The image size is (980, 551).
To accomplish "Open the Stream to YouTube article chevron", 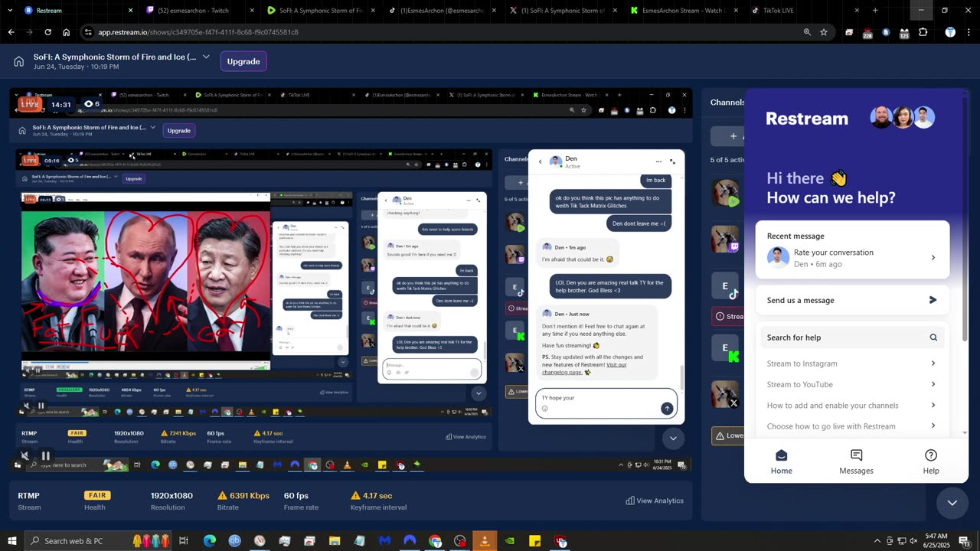I will tap(933, 384).
